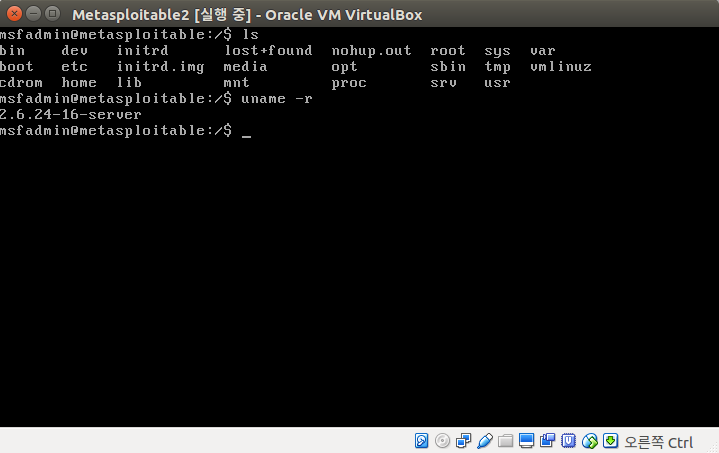Click the 'boot' directory name
This screenshot has width=719, height=453.
tap(17, 66)
